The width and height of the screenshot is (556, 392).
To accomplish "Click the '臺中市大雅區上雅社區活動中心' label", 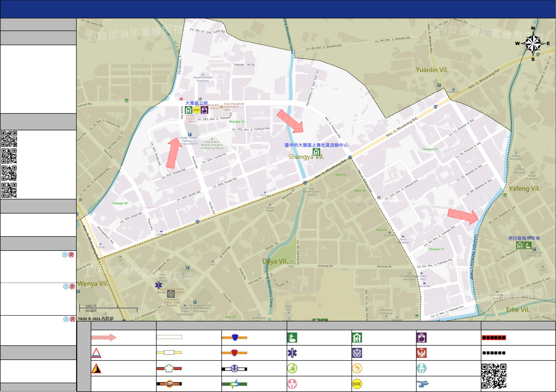I will pos(316,145).
